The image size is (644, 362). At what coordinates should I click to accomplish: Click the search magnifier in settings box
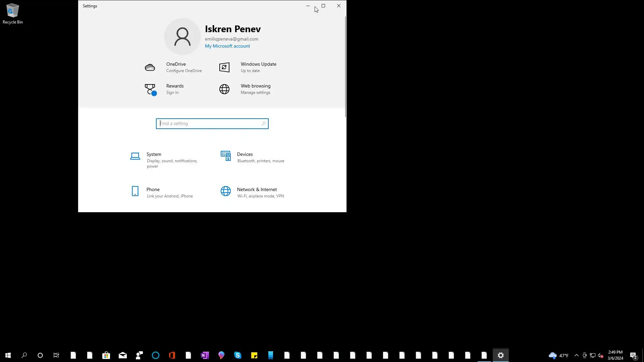pos(264,124)
